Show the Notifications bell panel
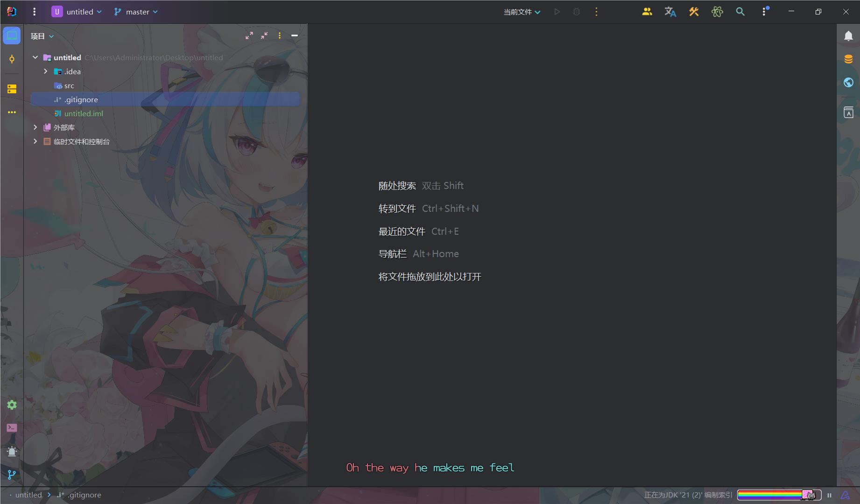 point(848,36)
